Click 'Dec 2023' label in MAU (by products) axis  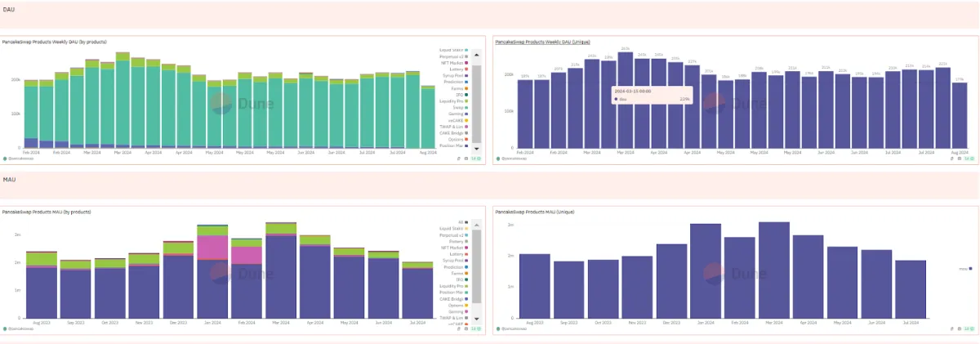coord(178,324)
